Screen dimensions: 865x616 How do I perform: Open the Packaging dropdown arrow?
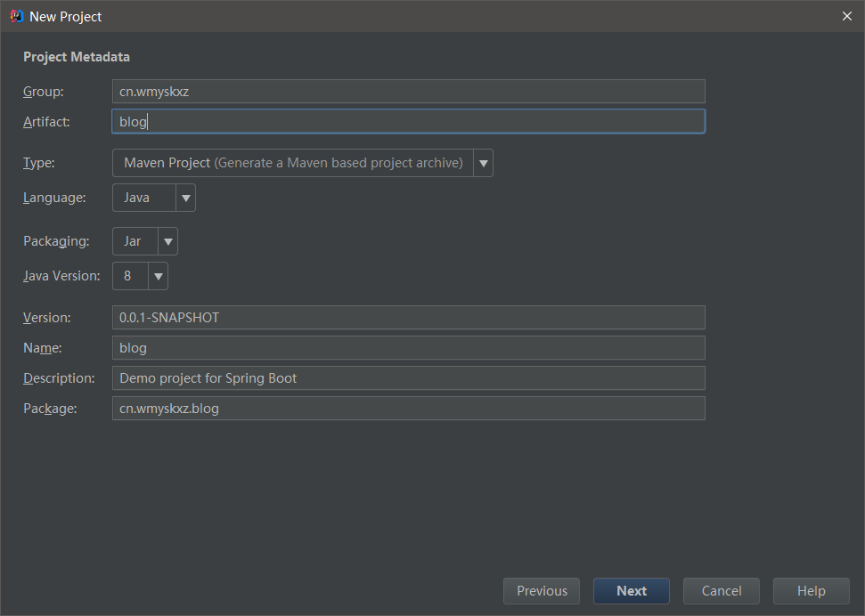(x=167, y=241)
